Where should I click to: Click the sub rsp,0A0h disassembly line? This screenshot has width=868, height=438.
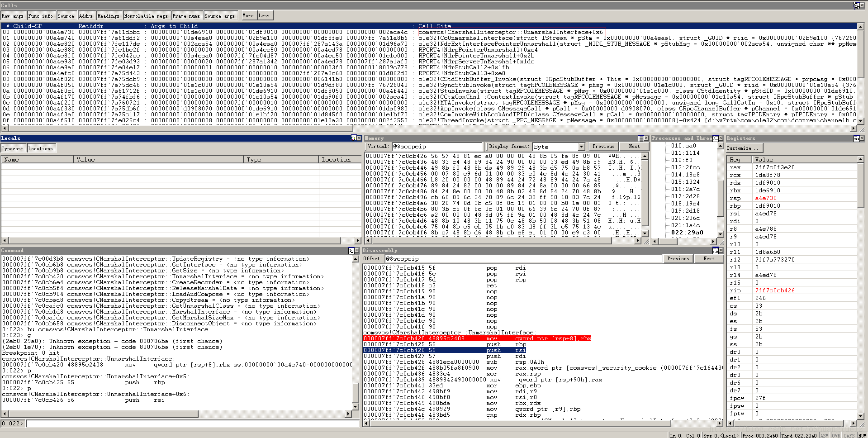(454, 362)
